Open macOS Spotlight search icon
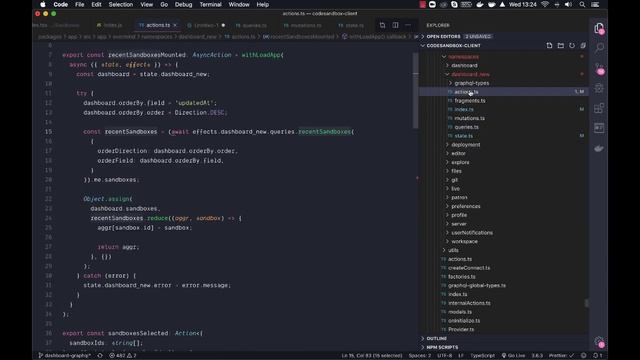The height and width of the screenshot is (360, 640). pos(582,4)
